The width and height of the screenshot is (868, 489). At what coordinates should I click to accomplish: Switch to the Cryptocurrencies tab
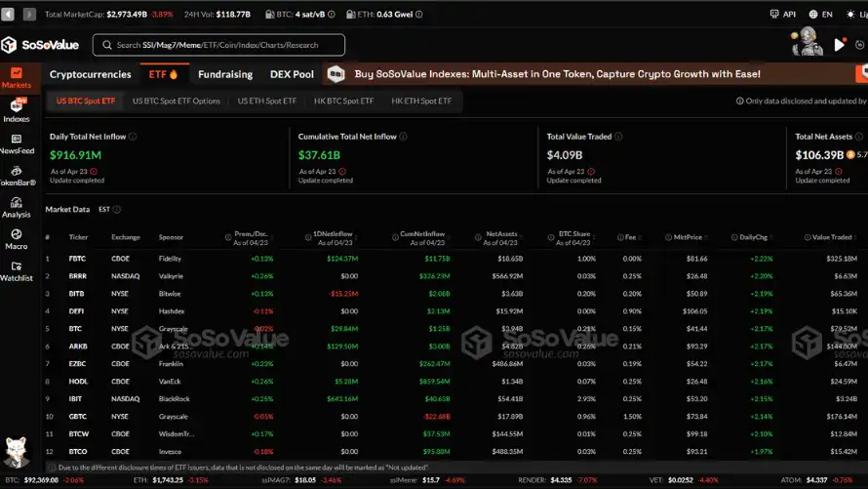coord(91,74)
